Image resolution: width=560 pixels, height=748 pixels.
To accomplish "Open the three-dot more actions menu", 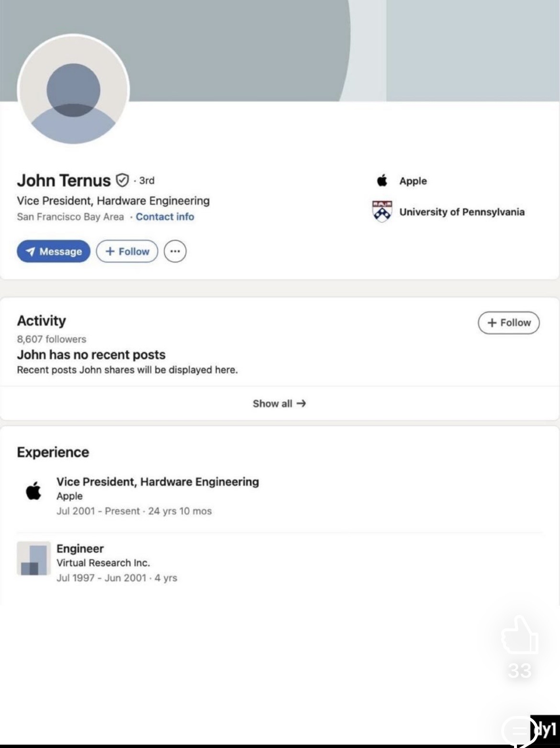I will 175,251.
